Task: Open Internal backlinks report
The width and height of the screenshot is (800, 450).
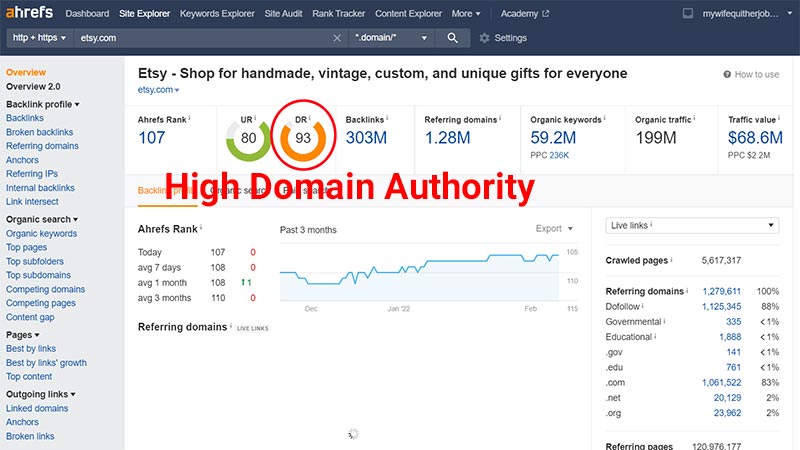Action: (x=40, y=188)
